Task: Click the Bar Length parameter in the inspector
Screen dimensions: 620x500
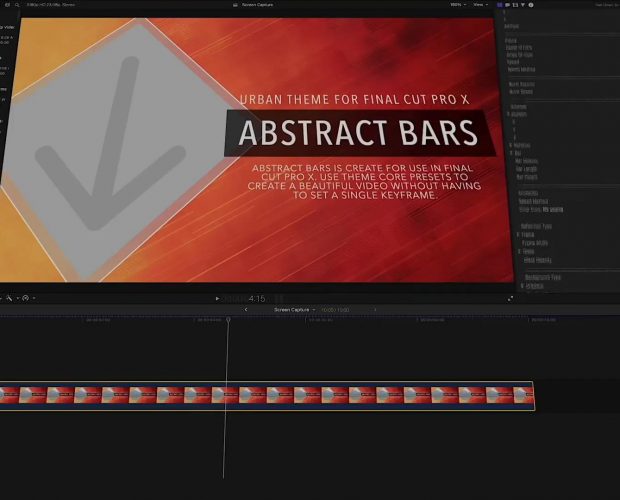Action: point(526,169)
